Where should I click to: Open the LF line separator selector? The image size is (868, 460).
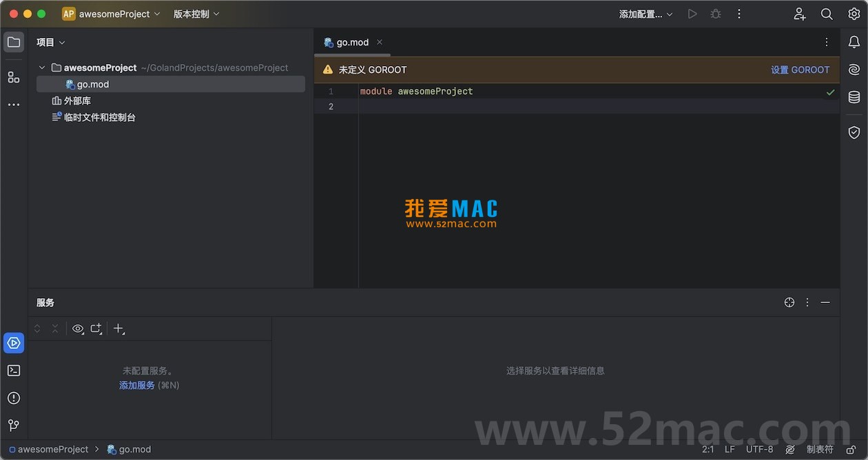click(730, 449)
